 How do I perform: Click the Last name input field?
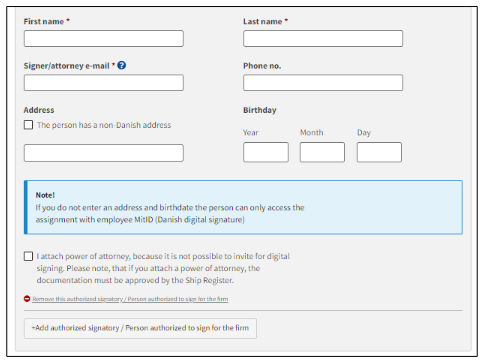point(323,38)
